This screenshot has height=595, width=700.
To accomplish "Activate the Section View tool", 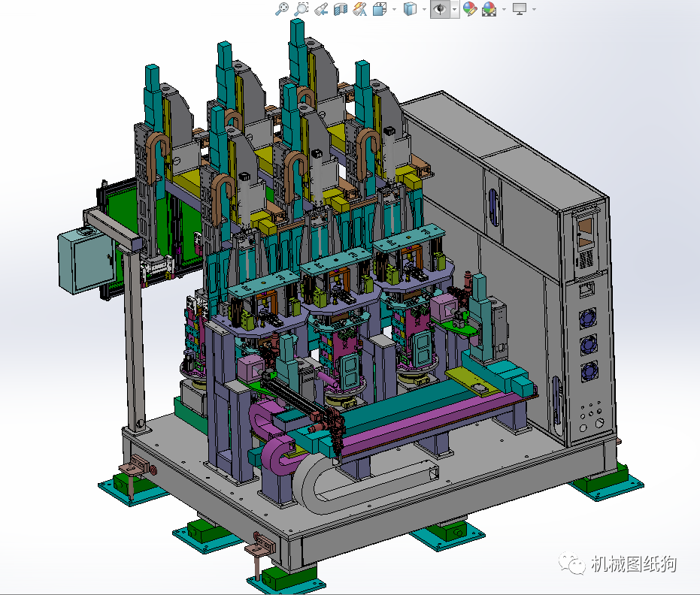I will click(x=340, y=9).
